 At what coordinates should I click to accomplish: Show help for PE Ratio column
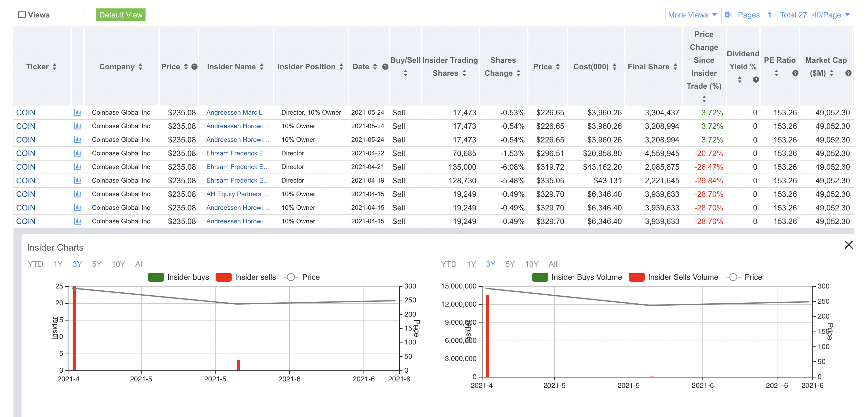(795, 73)
